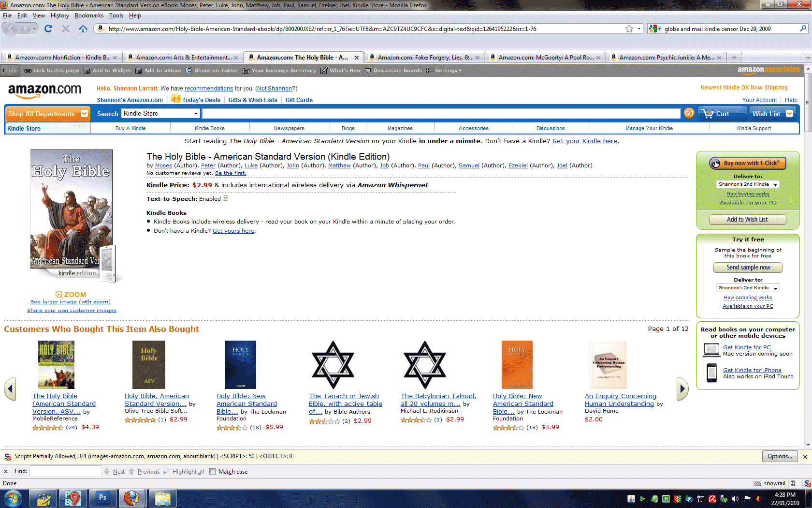Open the Get Kindle for PC link

click(x=747, y=347)
